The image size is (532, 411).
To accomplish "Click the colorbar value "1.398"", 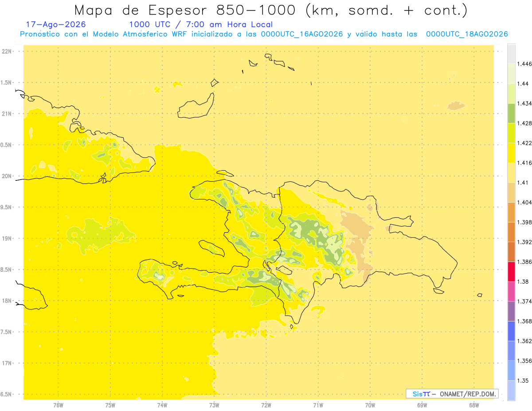I will [x=524, y=222].
